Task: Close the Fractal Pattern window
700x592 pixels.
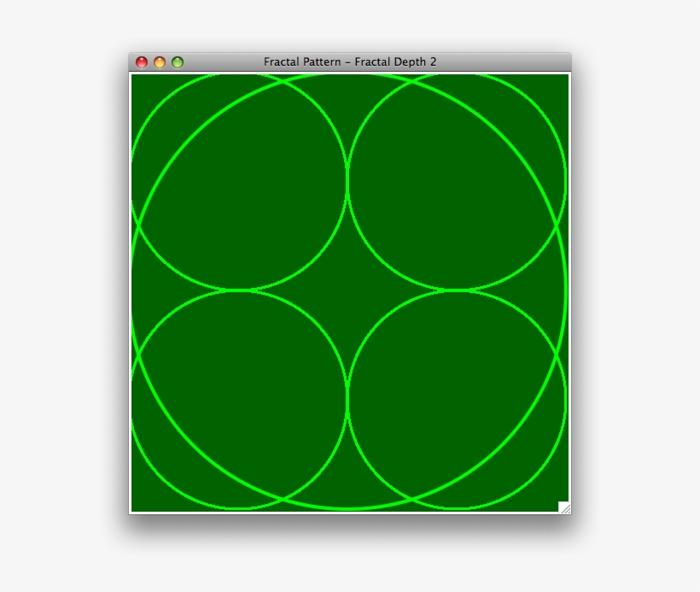Action: [141, 61]
